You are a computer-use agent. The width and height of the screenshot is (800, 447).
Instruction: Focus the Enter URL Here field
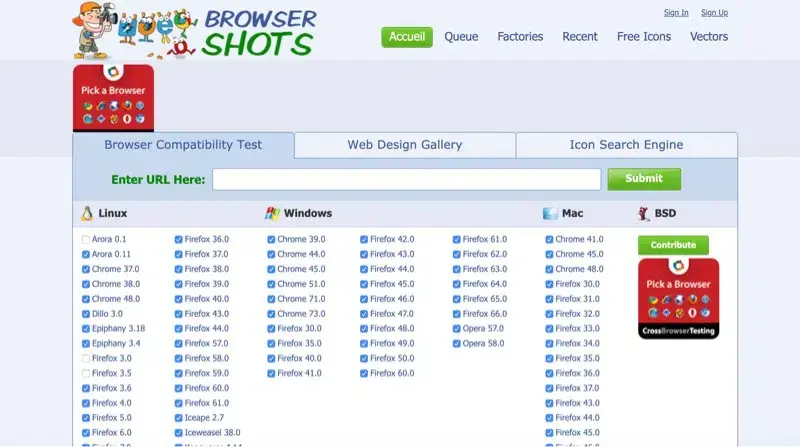click(x=407, y=179)
